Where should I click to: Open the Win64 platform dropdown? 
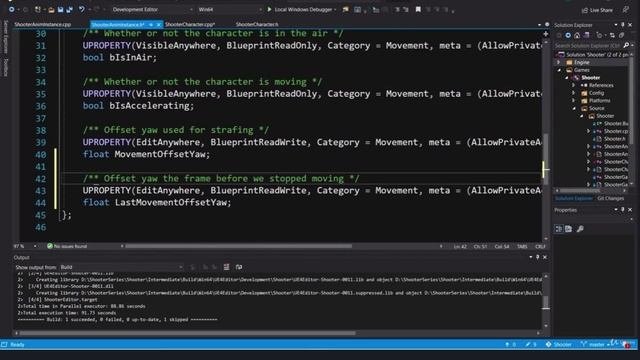click(229, 9)
